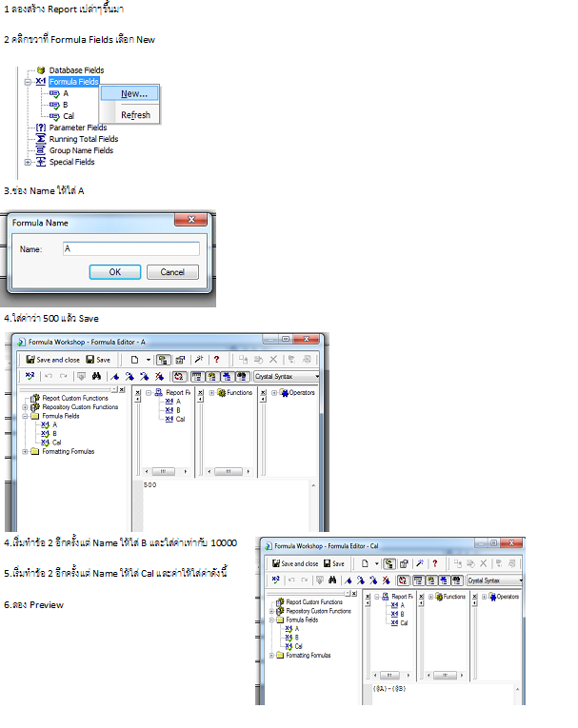Click Save in Formula Editor - Cal window

click(334, 563)
